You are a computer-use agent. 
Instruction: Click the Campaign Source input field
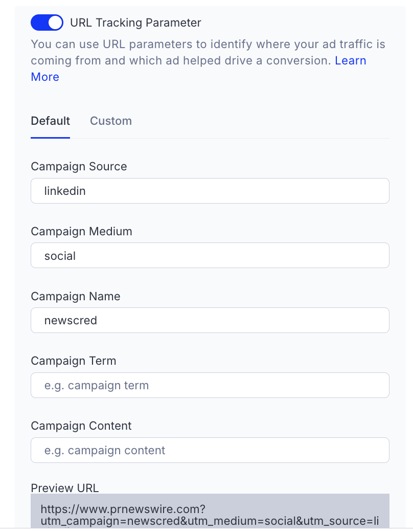click(210, 191)
